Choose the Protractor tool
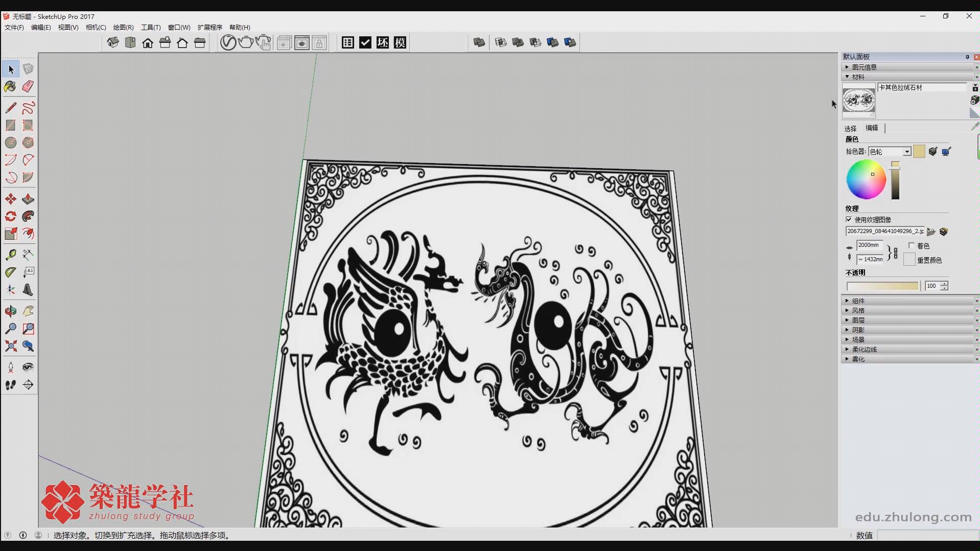The image size is (980, 551). point(11,272)
